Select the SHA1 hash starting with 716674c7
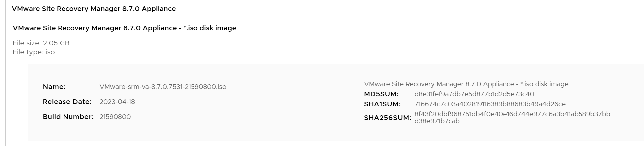This screenshot has width=644, height=146. (490, 104)
